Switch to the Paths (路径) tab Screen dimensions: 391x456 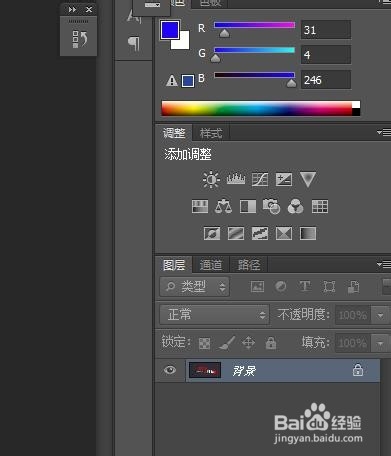tap(249, 265)
